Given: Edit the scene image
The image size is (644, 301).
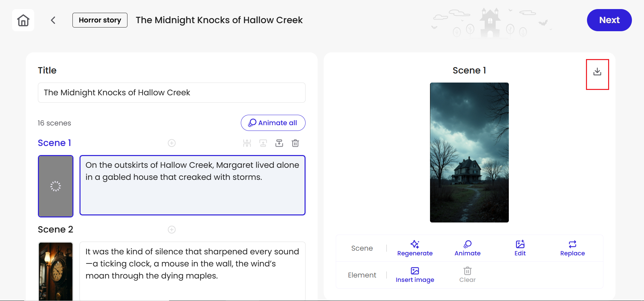Looking at the screenshot, I should (520, 248).
